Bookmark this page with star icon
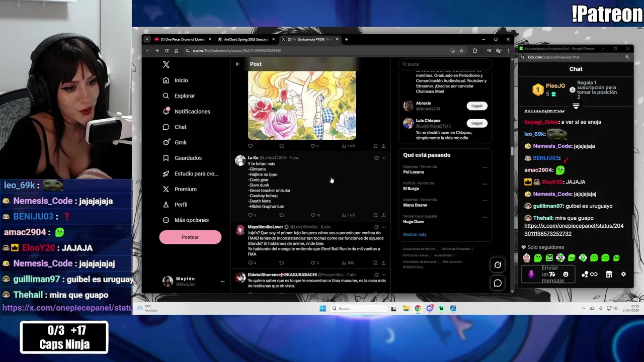The image size is (644, 362). (x=461, y=51)
